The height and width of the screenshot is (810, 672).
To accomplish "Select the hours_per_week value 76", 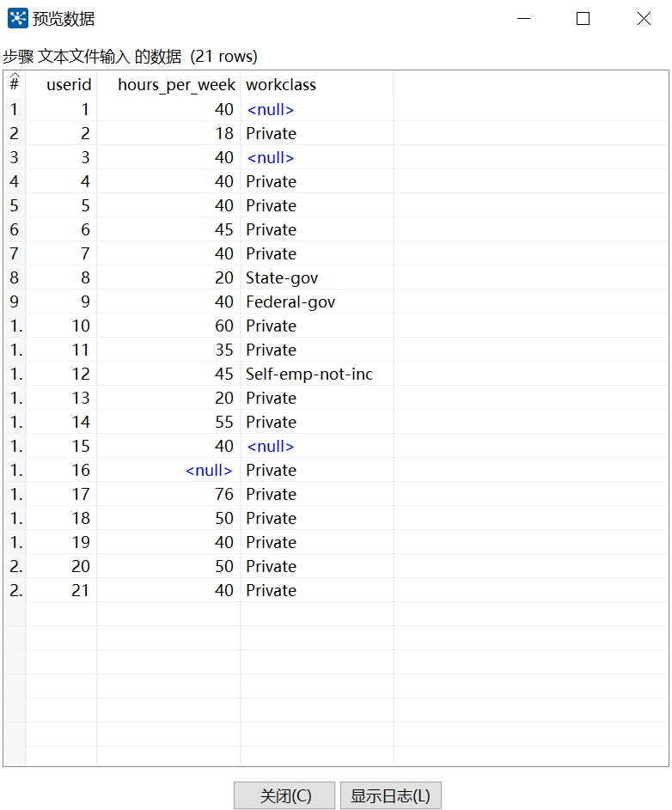I will [169, 494].
